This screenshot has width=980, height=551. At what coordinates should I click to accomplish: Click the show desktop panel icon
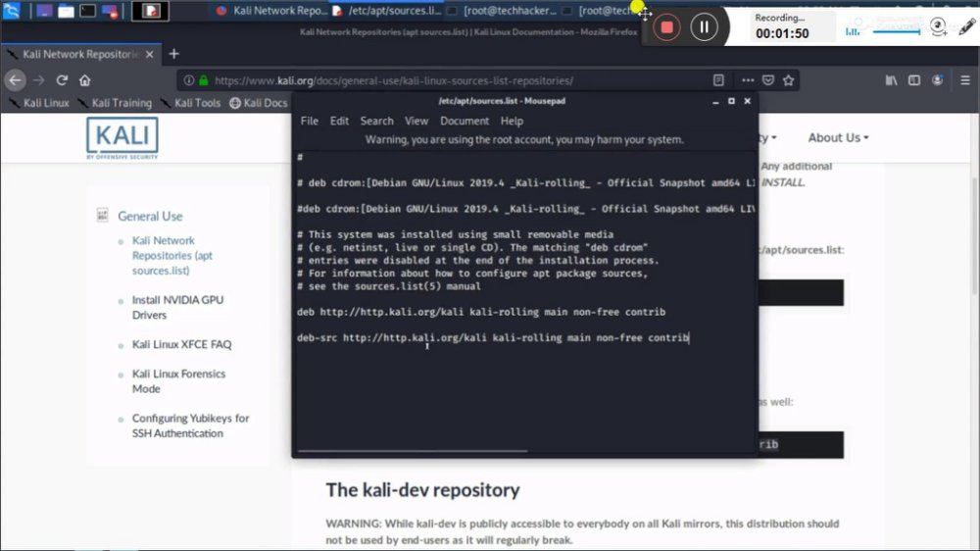[x=44, y=11]
